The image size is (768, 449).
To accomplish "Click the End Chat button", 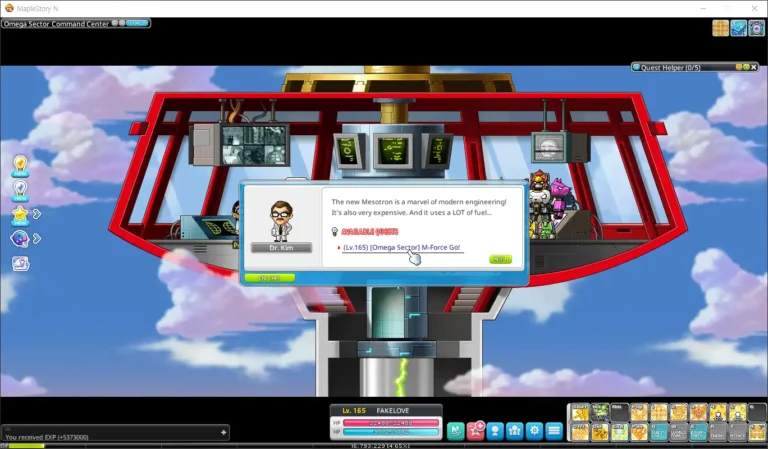I will click(270, 278).
